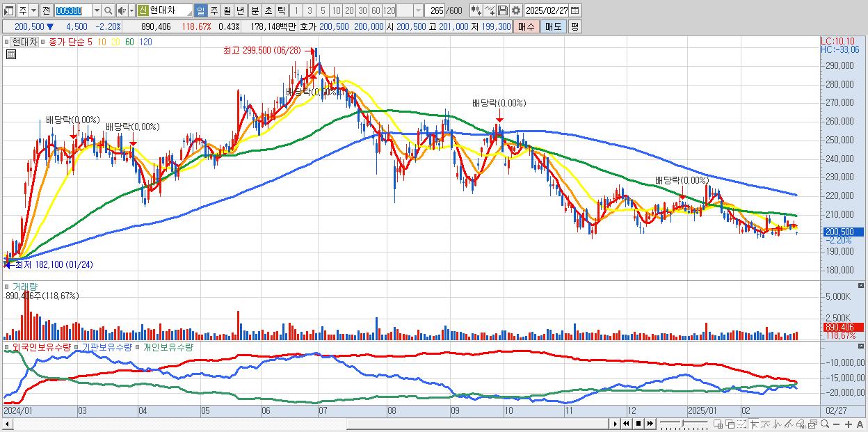Open the dropdown arrow beside speaker icon

tap(131, 10)
